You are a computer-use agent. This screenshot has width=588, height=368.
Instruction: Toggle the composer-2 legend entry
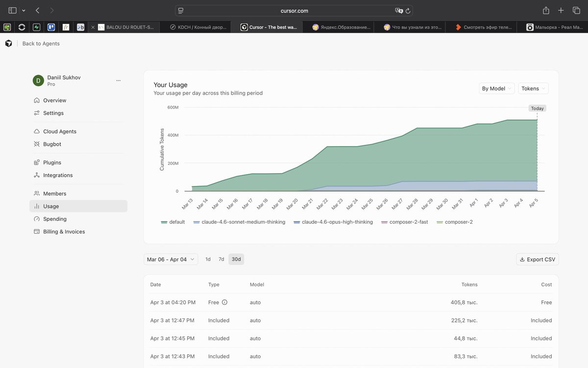coord(455,222)
